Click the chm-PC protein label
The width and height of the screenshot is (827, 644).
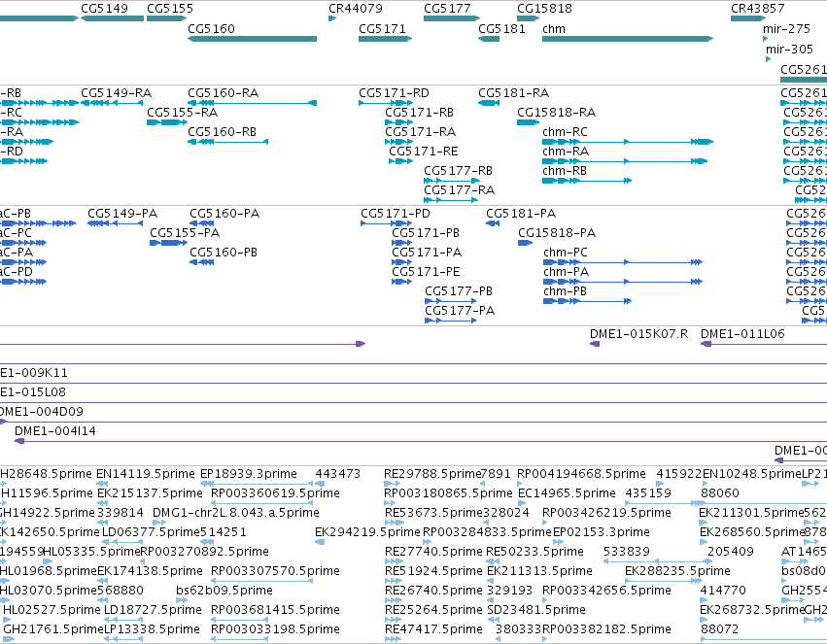click(x=566, y=253)
